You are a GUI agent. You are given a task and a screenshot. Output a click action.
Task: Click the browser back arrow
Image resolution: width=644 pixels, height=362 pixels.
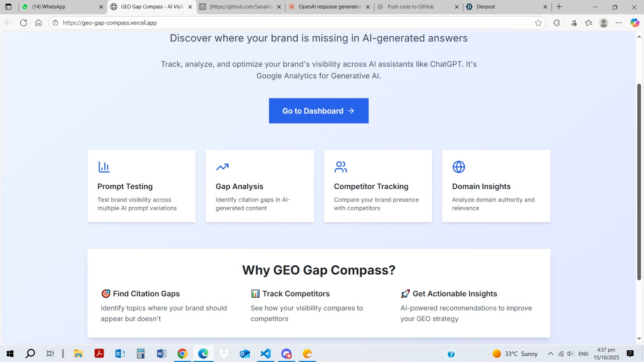click(x=8, y=23)
